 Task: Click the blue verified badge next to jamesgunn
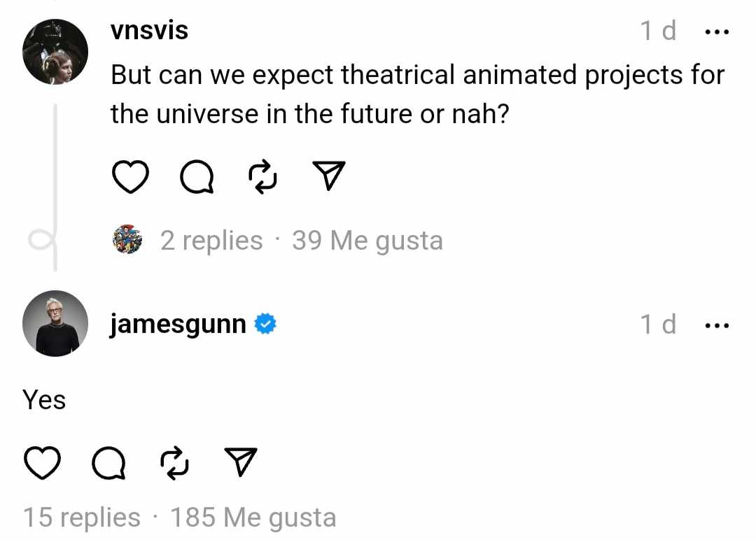click(x=265, y=324)
